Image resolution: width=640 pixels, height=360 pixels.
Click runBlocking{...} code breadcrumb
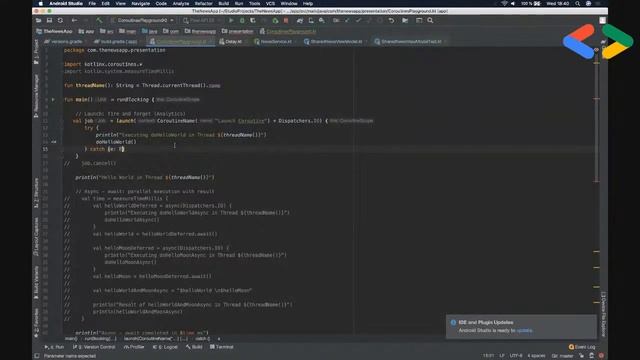click(100, 339)
